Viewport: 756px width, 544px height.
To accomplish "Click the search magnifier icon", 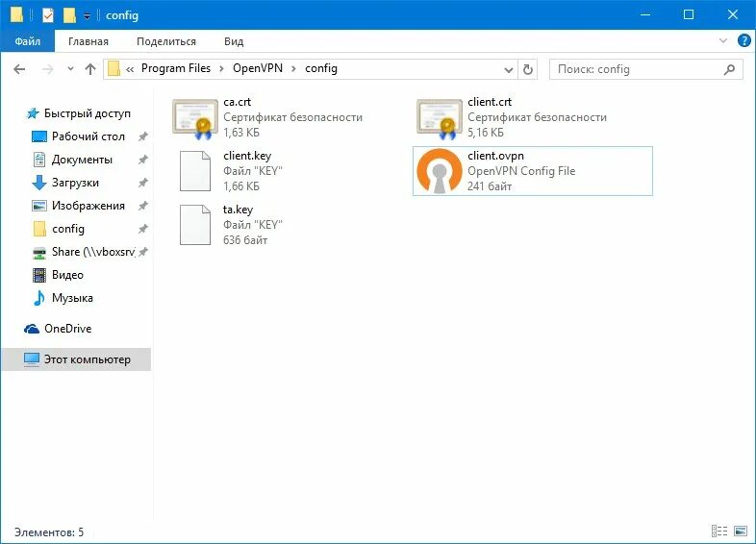I will coord(729,69).
